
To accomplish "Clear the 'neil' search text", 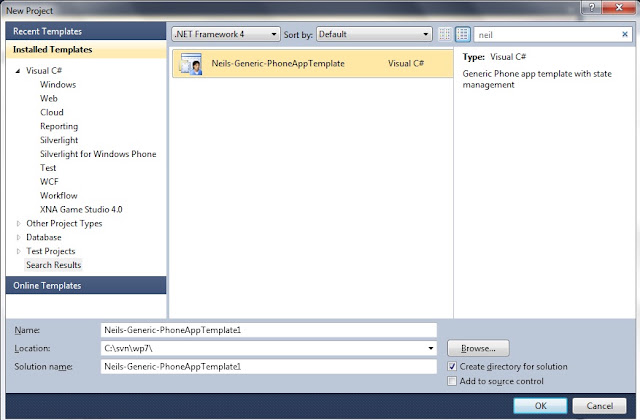I will pos(624,34).
